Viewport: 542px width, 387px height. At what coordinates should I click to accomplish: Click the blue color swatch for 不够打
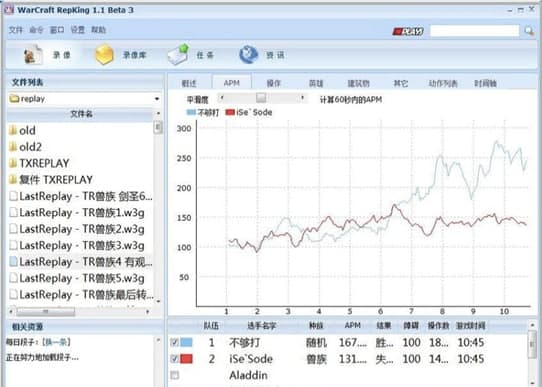186,342
